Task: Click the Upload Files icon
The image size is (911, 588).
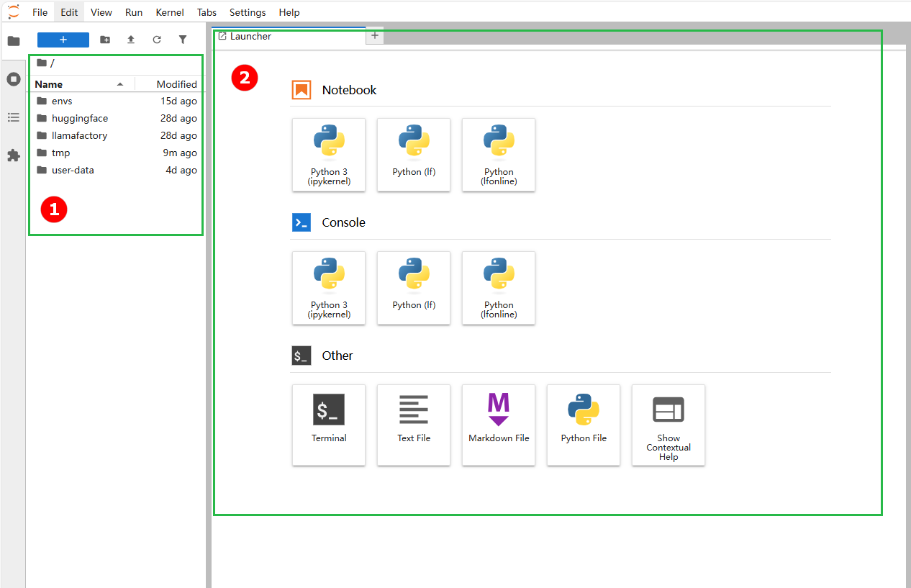Action: point(131,40)
